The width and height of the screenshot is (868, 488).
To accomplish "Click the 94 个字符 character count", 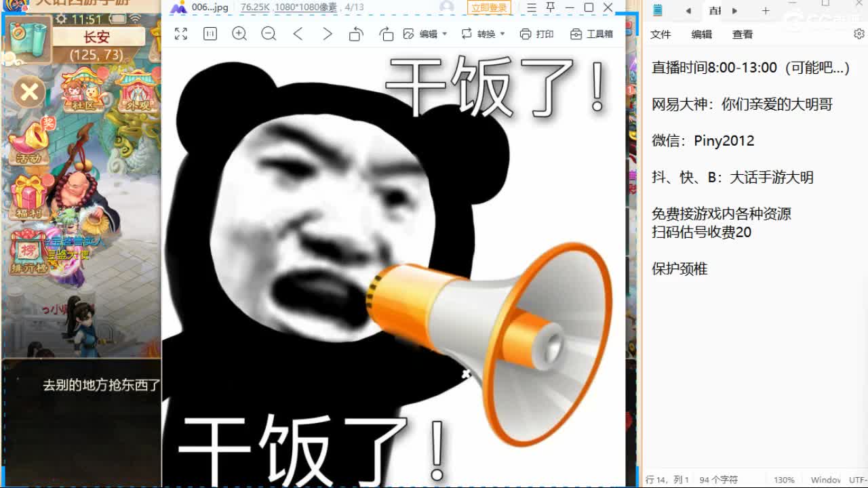I will [718, 480].
